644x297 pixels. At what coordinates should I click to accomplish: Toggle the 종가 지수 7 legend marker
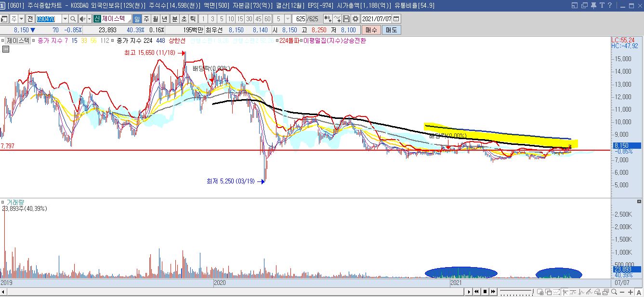pos(33,41)
